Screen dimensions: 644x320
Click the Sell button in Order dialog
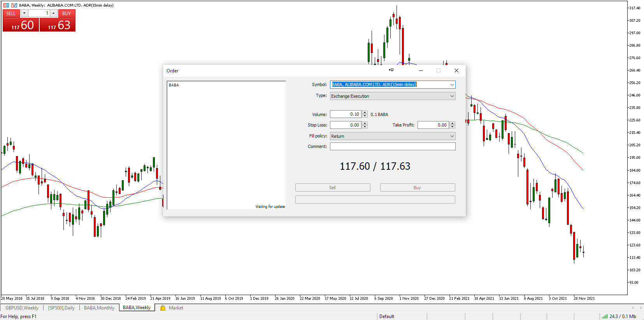pos(333,188)
